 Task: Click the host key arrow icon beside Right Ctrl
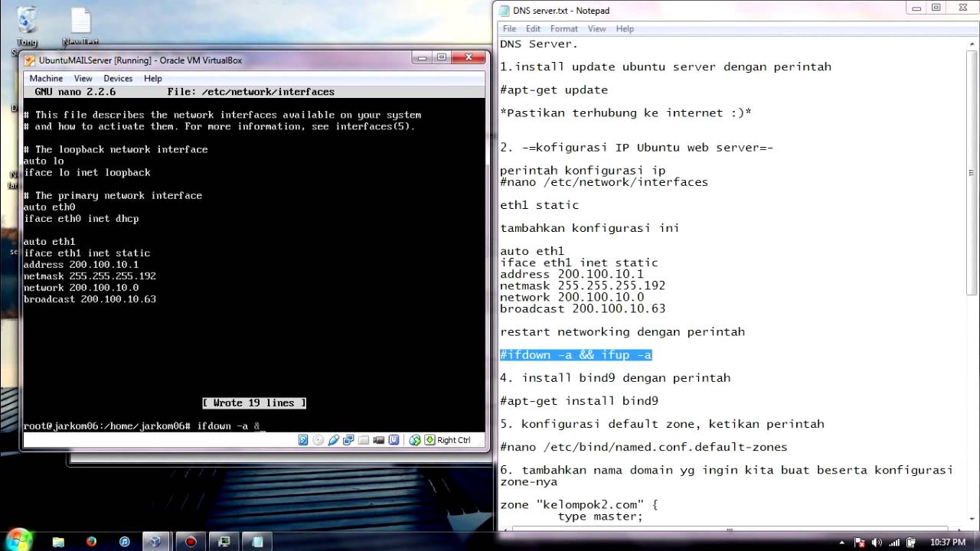(430, 440)
